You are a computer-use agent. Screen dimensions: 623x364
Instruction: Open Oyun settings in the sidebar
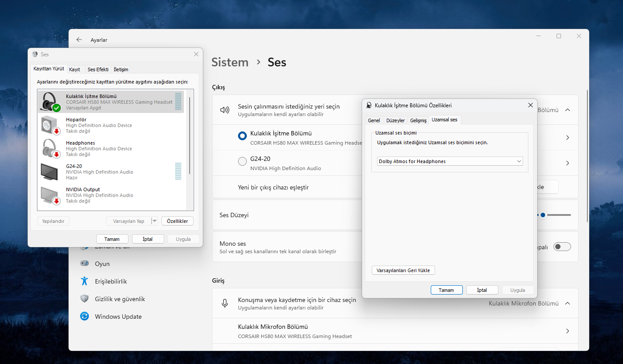coord(102,264)
